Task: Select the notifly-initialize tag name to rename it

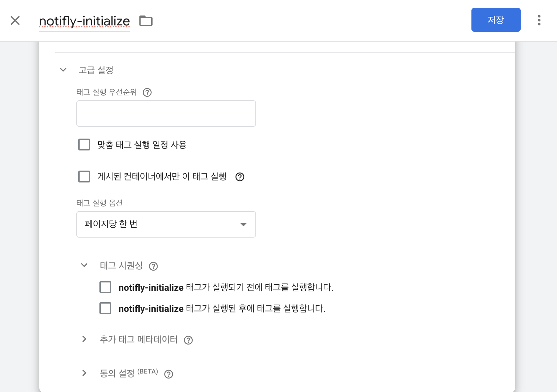Action: [x=84, y=21]
